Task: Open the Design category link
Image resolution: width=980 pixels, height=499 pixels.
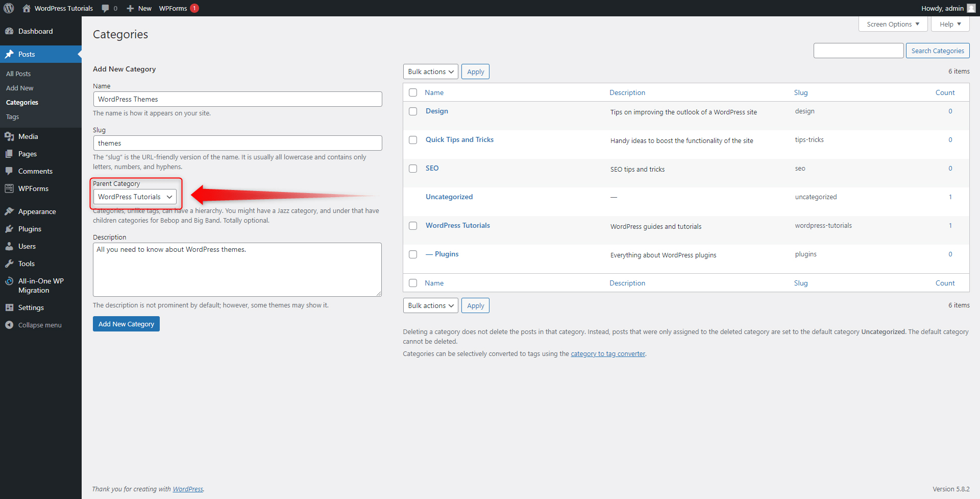Action: (437, 111)
